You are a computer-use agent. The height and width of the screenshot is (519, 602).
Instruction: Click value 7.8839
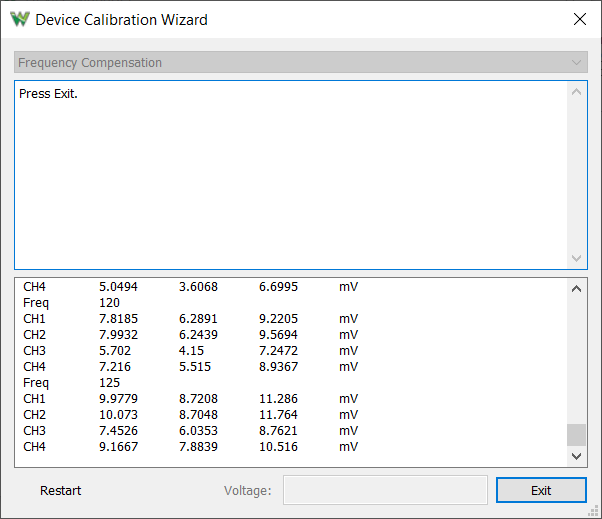click(x=198, y=447)
